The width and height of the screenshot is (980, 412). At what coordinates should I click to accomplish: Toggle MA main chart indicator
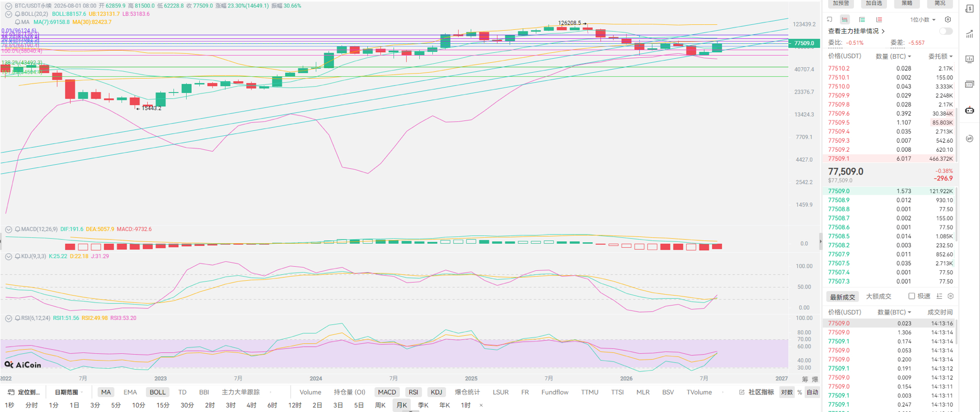[x=106, y=392]
